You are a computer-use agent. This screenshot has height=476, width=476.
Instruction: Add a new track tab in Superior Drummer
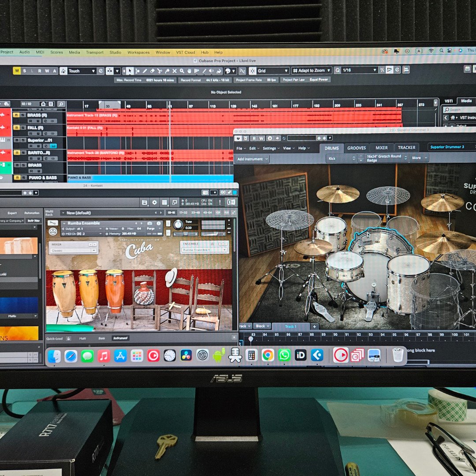click(315, 327)
